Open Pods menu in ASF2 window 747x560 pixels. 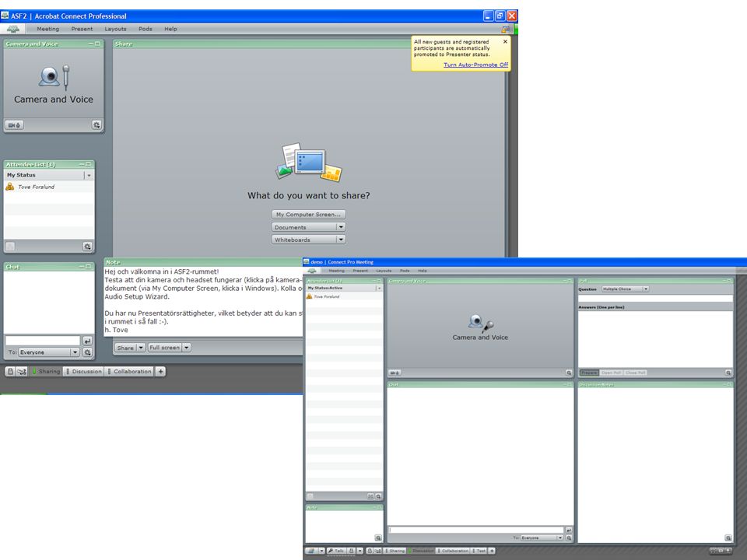(x=146, y=29)
